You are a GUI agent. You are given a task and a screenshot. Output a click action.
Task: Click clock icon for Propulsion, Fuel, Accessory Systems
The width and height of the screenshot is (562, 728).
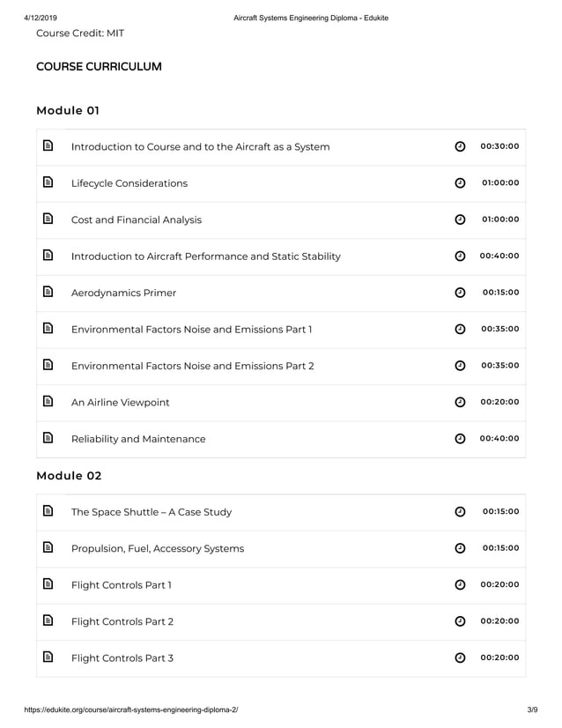point(460,548)
